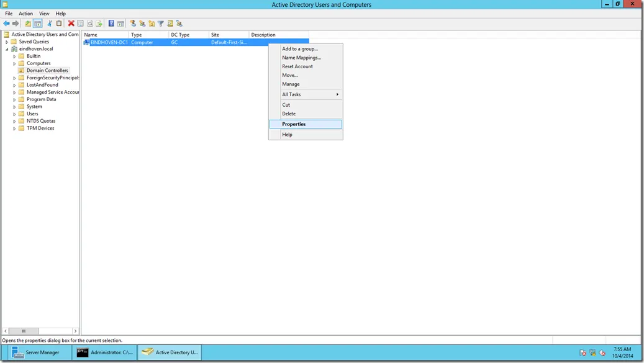Expand the Program Data arrow
This screenshot has width=644, height=363.
[14, 100]
